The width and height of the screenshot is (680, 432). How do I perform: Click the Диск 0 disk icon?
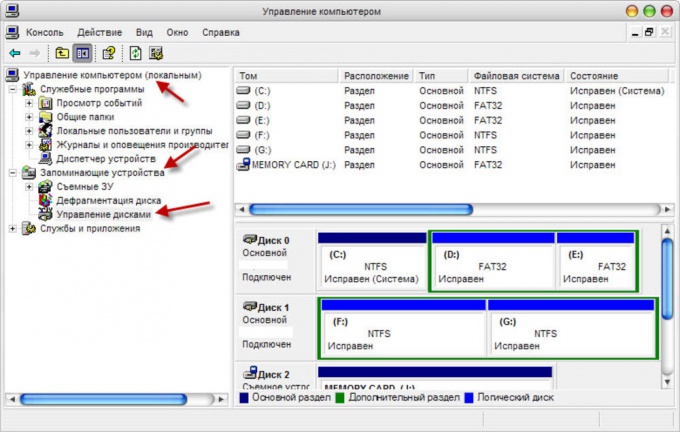(250, 240)
